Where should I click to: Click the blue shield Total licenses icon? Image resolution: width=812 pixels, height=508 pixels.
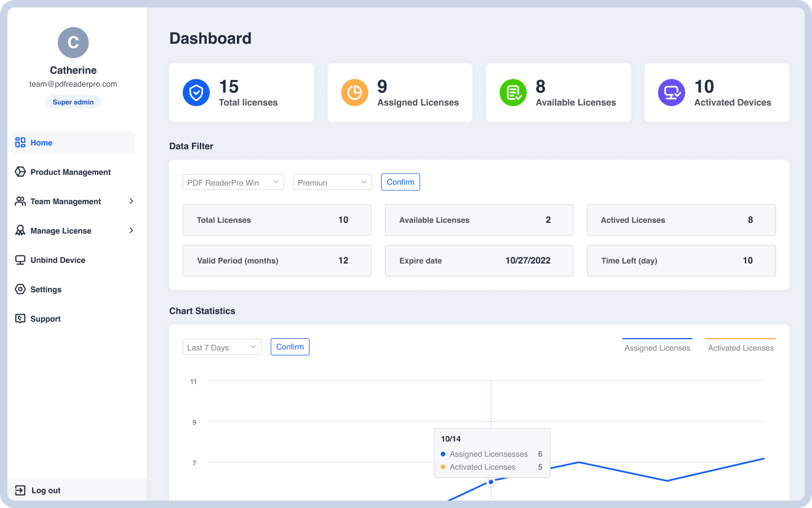[196, 93]
